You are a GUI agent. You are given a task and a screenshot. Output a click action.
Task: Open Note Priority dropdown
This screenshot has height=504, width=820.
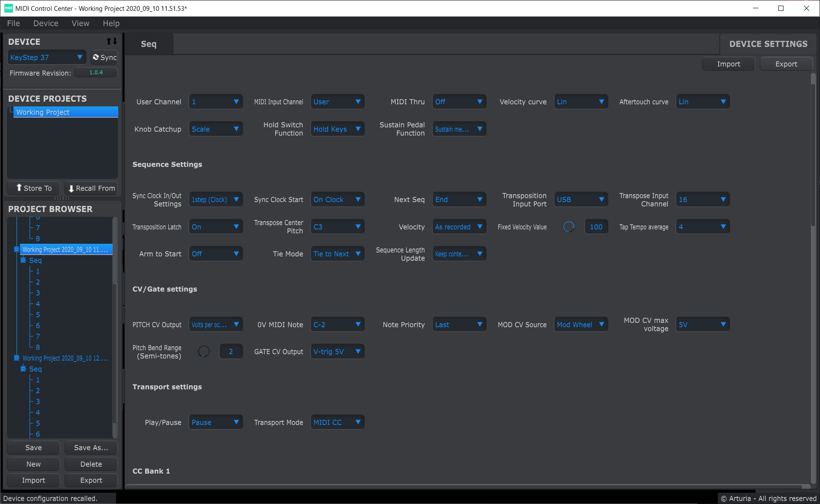pyautogui.click(x=459, y=325)
